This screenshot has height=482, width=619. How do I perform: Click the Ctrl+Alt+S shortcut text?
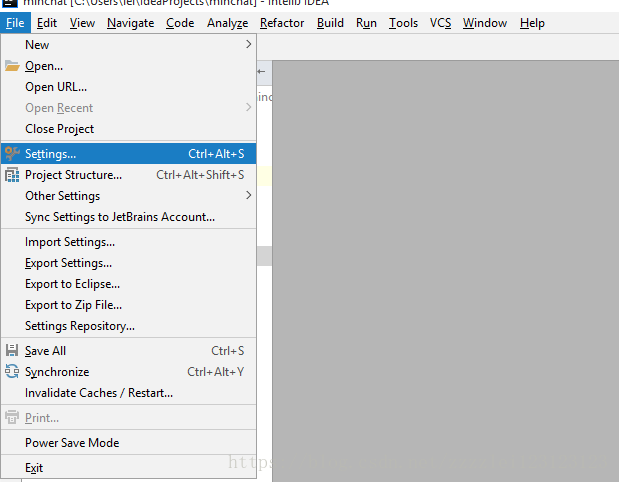coord(216,154)
